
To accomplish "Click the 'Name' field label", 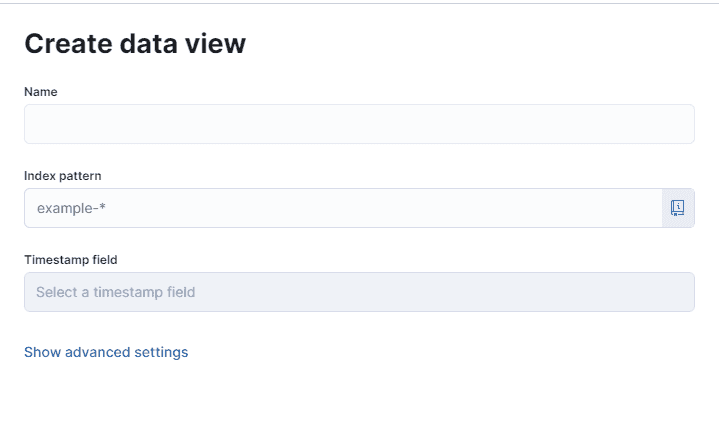I will 41,92.
